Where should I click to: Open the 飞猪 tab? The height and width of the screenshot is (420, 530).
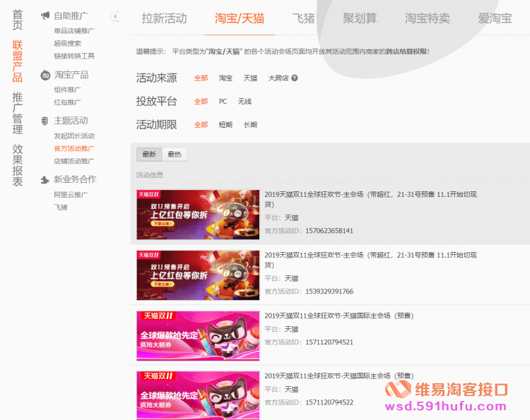pos(304,18)
